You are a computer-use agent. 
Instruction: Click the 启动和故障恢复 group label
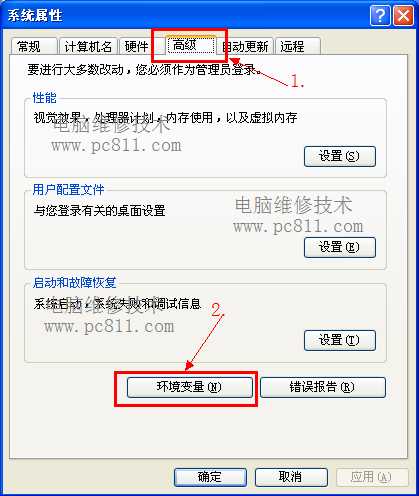tap(74, 282)
